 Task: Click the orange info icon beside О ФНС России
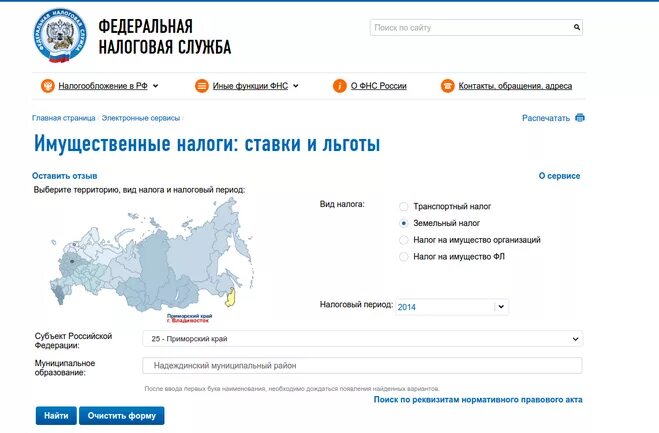click(340, 86)
